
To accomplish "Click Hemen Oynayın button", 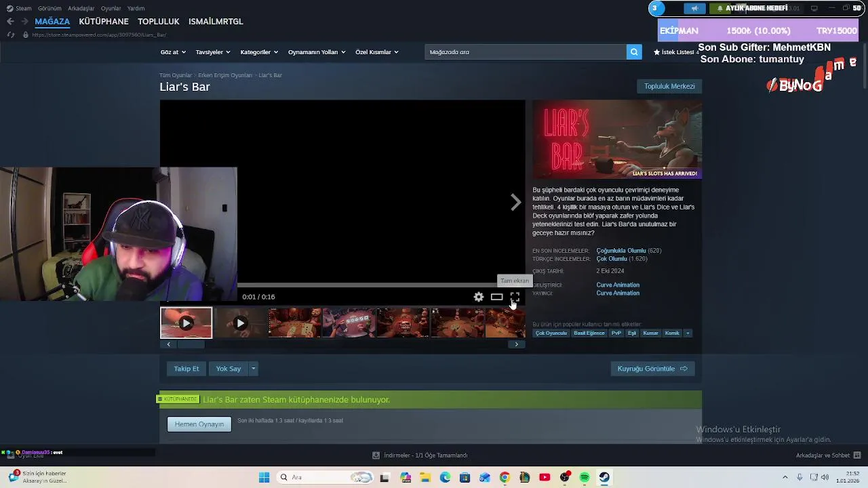I will pyautogui.click(x=199, y=424).
